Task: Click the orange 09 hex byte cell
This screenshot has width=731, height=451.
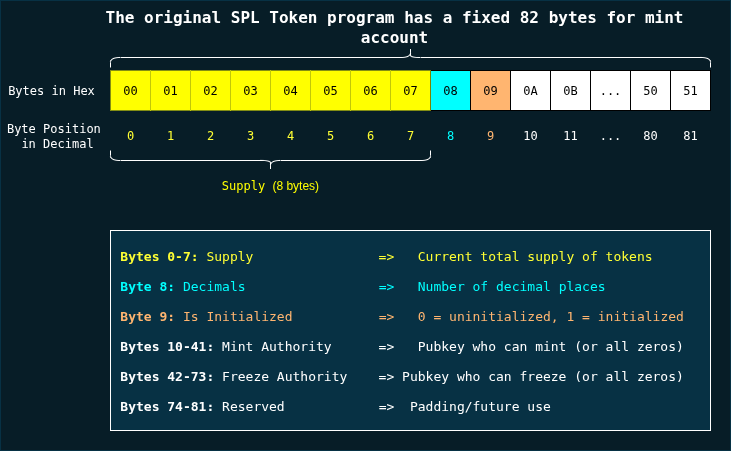Action: [x=490, y=91]
